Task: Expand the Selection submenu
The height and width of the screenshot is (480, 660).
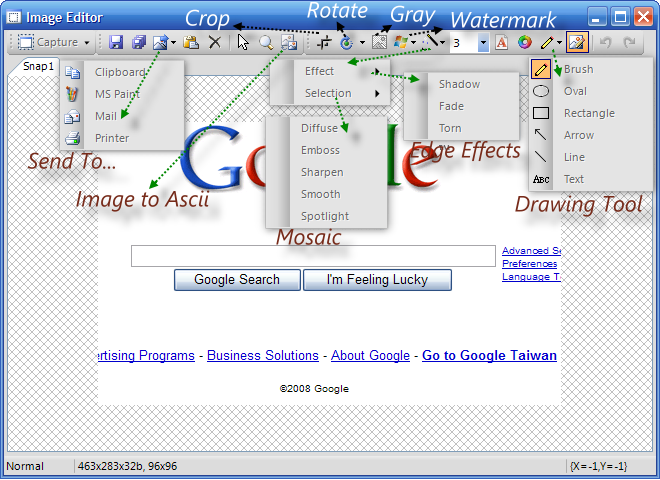Action: tap(330, 93)
